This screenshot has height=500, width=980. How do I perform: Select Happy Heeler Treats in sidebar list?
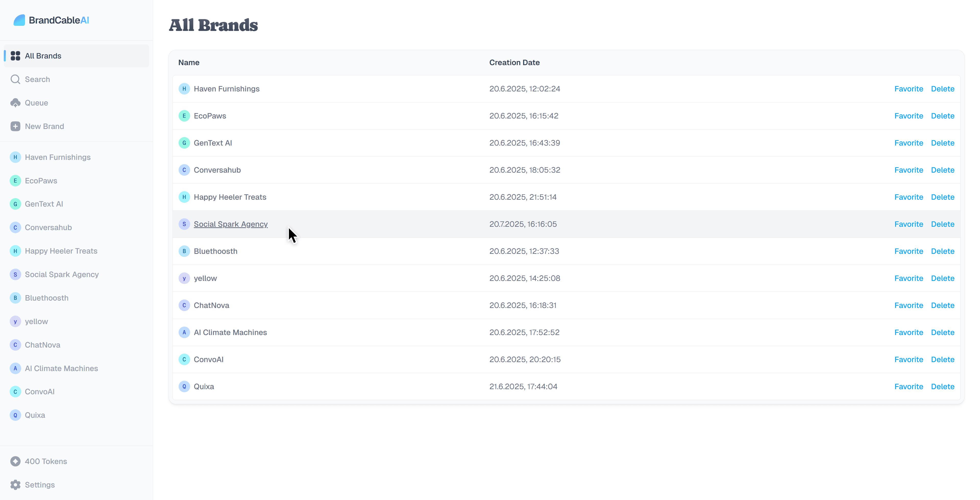click(x=77, y=251)
